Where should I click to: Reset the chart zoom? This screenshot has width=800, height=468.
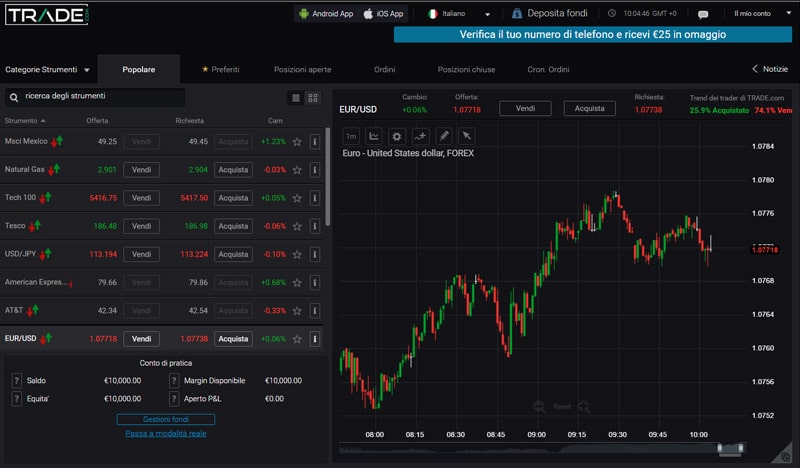(x=562, y=407)
